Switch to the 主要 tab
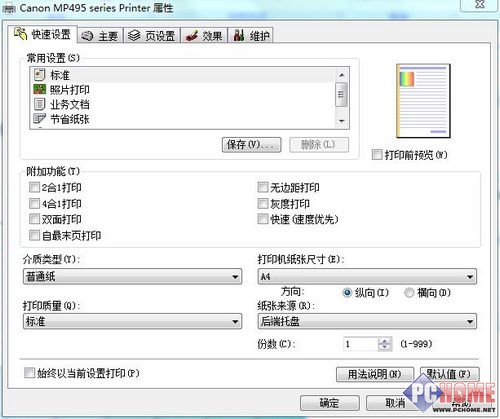This screenshot has height=419, width=500. 100,35
